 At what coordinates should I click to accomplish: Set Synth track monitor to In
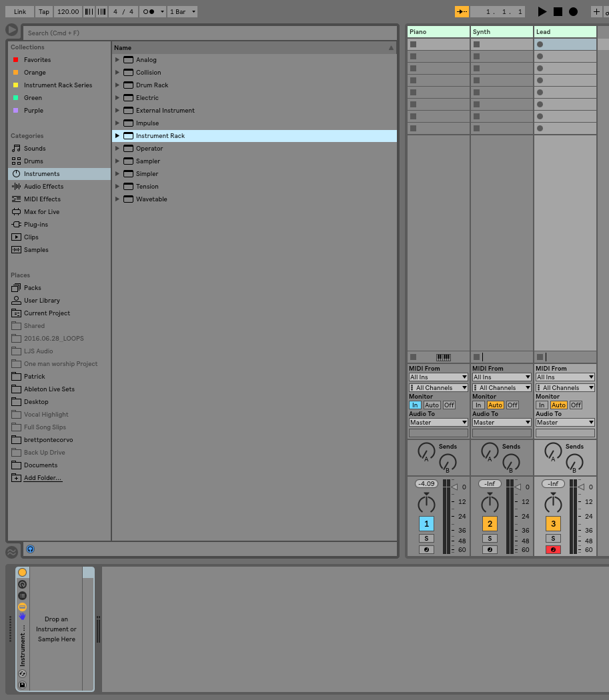(478, 405)
